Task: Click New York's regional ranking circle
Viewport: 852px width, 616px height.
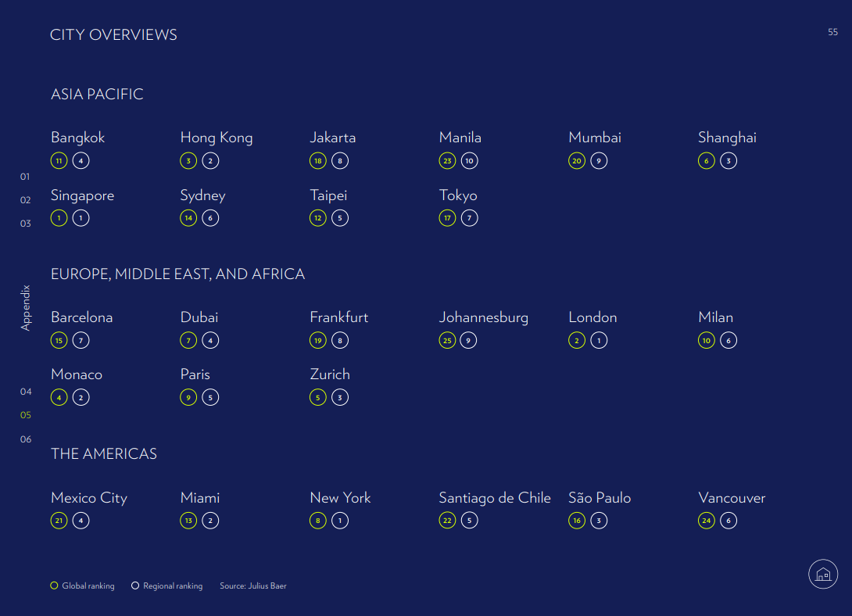Action: (340, 521)
